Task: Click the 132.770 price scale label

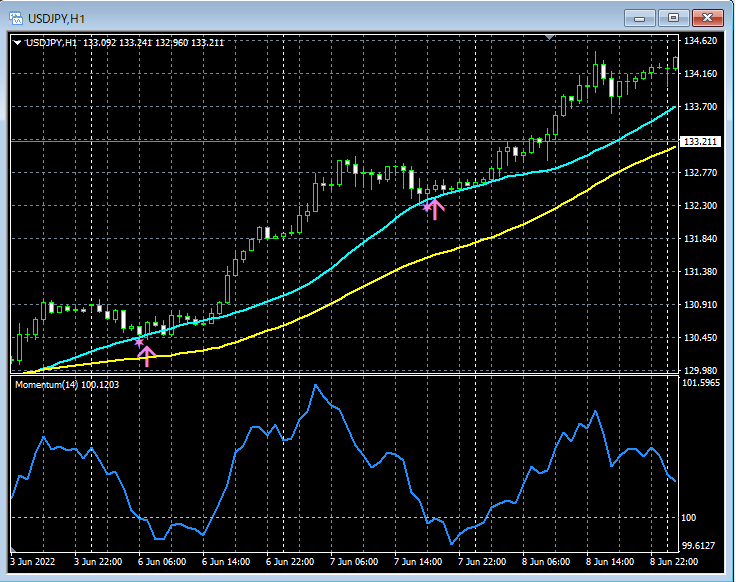Action: point(700,173)
